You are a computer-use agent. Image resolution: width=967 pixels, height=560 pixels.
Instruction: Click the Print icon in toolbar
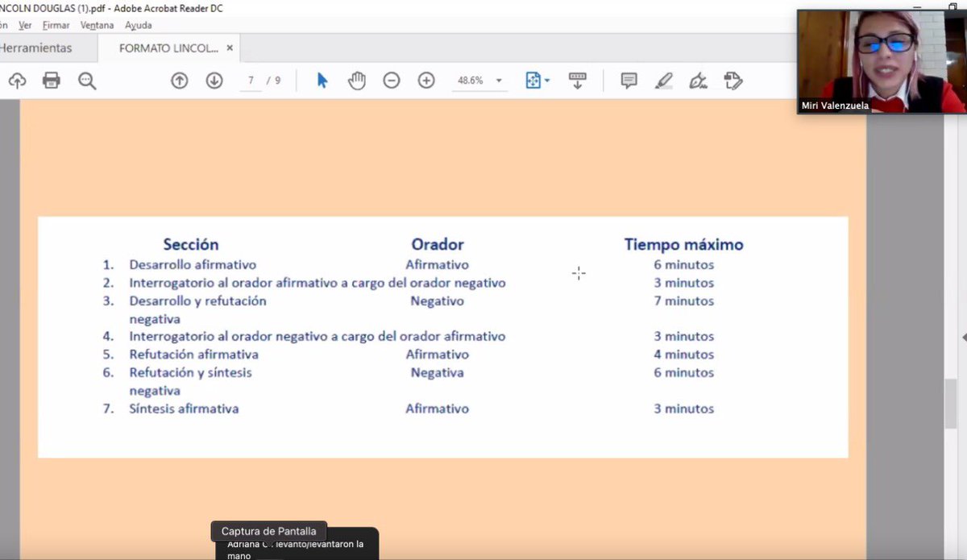tap(52, 81)
